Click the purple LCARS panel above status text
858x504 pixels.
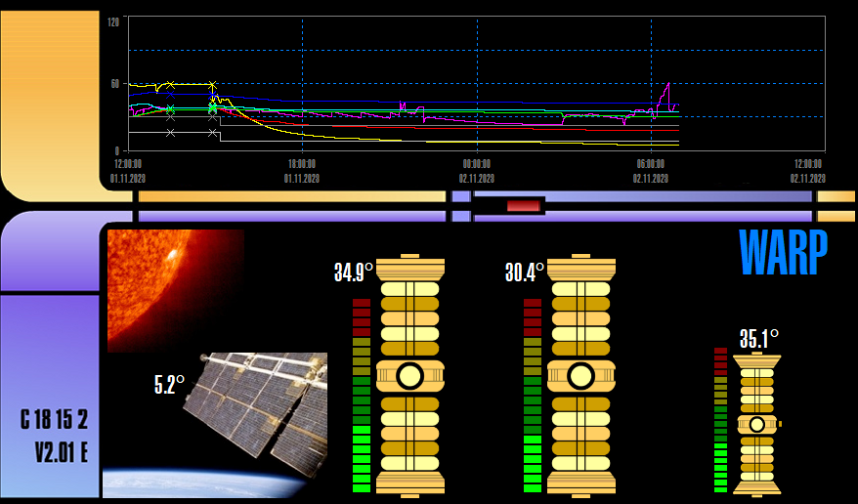click(51, 251)
